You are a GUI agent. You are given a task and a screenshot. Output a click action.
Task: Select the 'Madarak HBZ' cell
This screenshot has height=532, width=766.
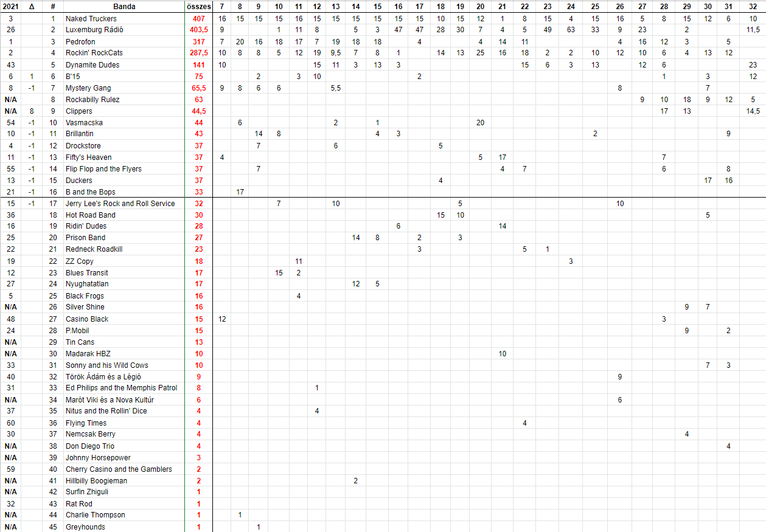[x=124, y=354]
